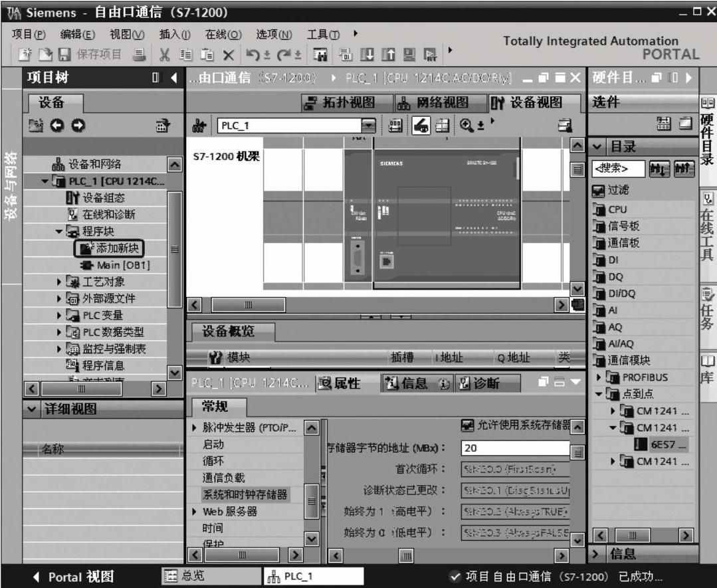Click the compile icon in toolbar
Screen dimensions: 717x588
click(x=346, y=55)
